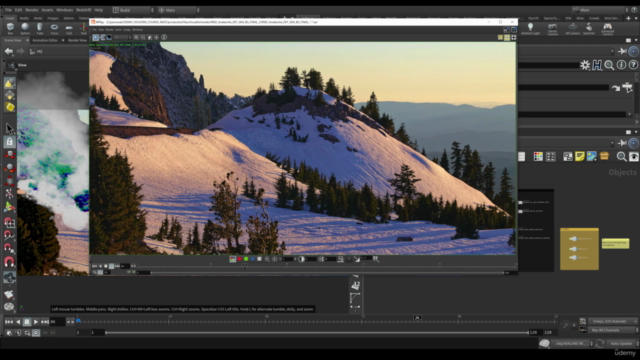The width and height of the screenshot is (640, 360).
Task: Click the main timeline range slider bar
Action: click(x=317, y=333)
